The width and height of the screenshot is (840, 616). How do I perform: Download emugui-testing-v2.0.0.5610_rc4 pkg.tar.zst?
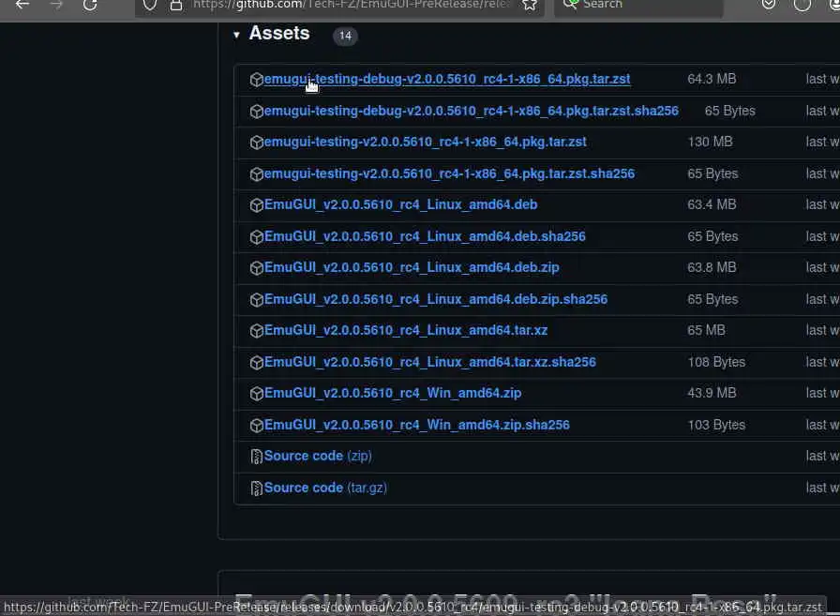tap(425, 142)
